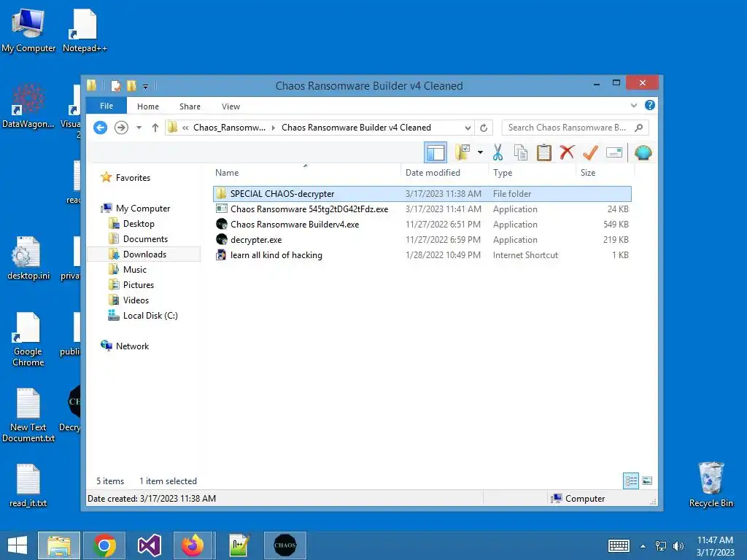Click in the Search Chaos Ransomware box

[x=576, y=128]
